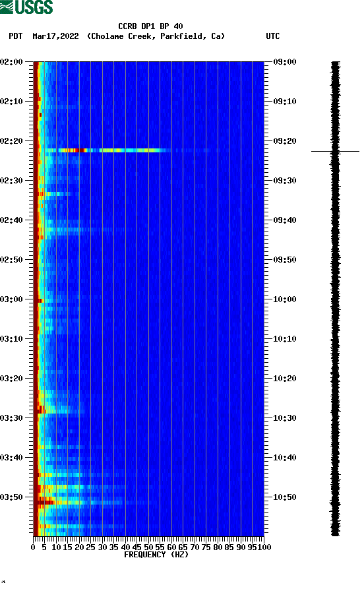Click the 09:20 UTC time label
Image resolution: width=364 pixels, height=589 pixels.
coord(285,141)
